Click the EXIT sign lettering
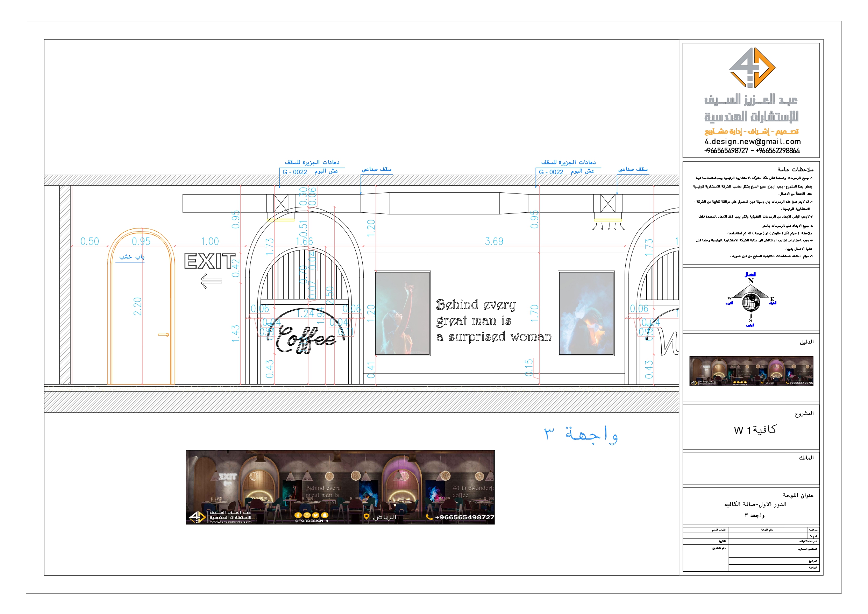The image size is (868, 614). [210, 261]
